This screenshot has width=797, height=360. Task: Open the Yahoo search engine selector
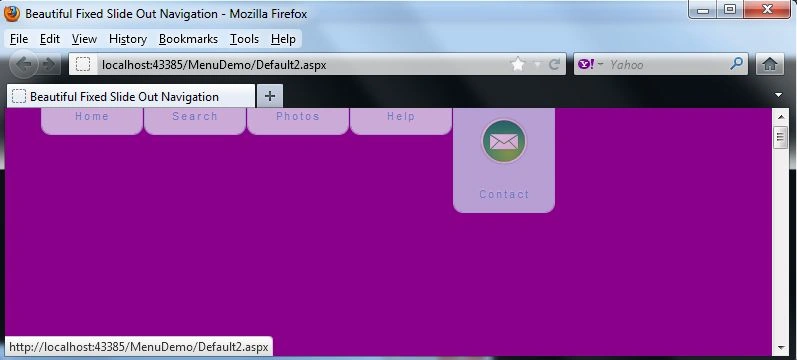point(591,65)
